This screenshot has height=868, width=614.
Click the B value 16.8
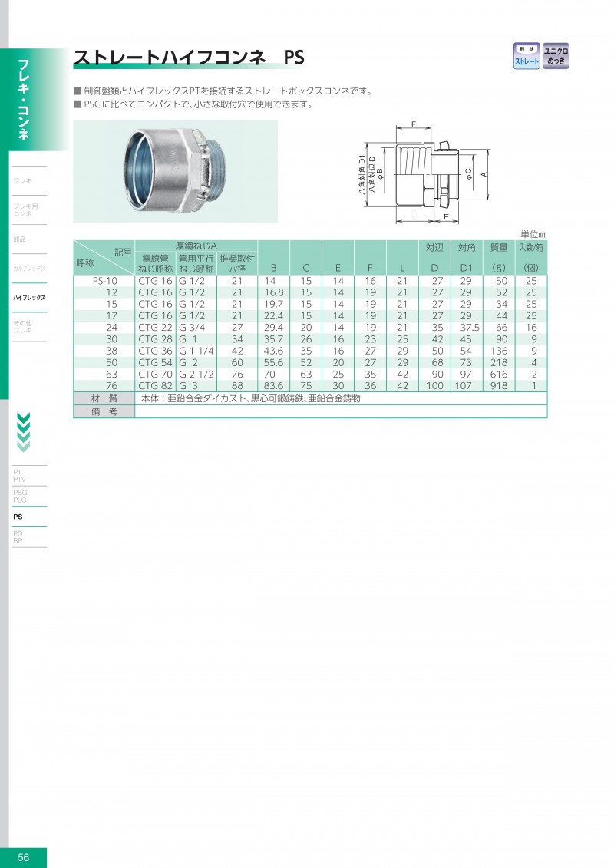point(273,292)
